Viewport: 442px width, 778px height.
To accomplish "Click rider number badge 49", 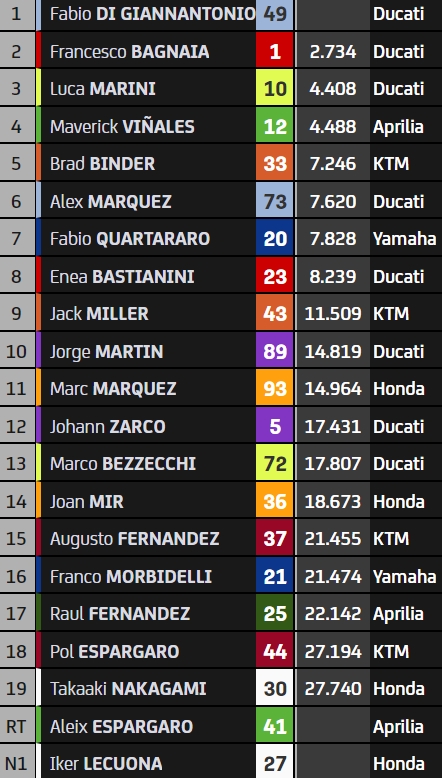I will [275, 14].
